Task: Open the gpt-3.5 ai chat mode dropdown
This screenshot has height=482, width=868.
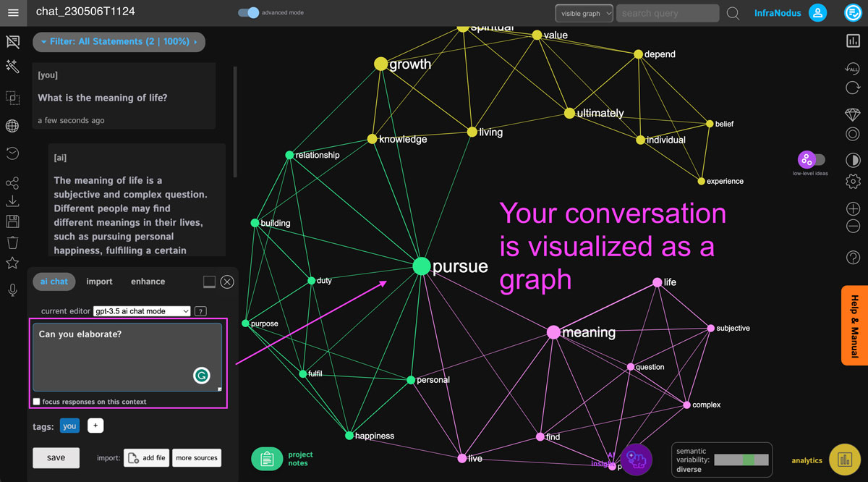Action: pyautogui.click(x=142, y=311)
